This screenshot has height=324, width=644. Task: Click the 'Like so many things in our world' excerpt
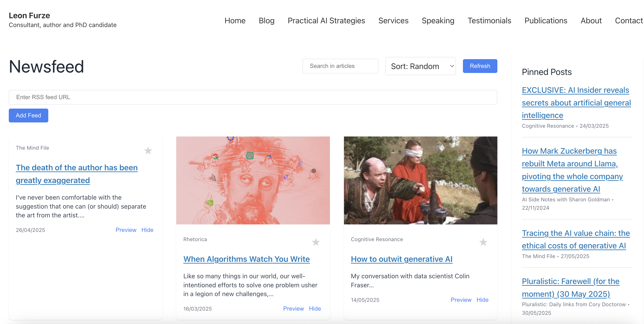coord(250,285)
